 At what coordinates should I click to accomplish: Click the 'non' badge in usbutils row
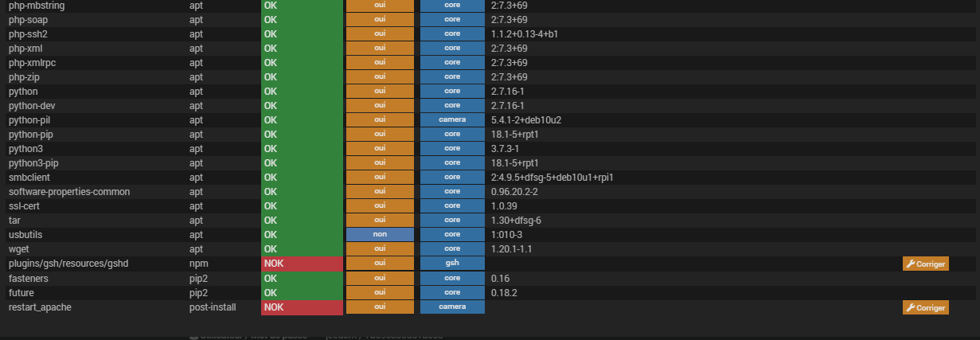[x=380, y=234]
